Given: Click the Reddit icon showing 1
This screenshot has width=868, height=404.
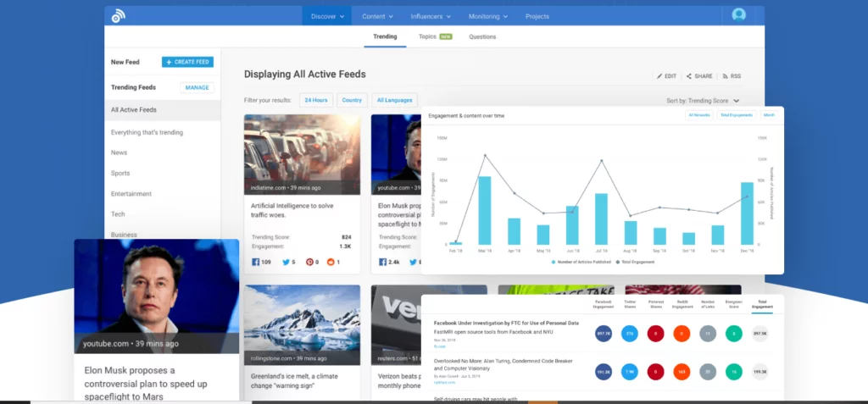Looking at the screenshot, I should (331, 262).
